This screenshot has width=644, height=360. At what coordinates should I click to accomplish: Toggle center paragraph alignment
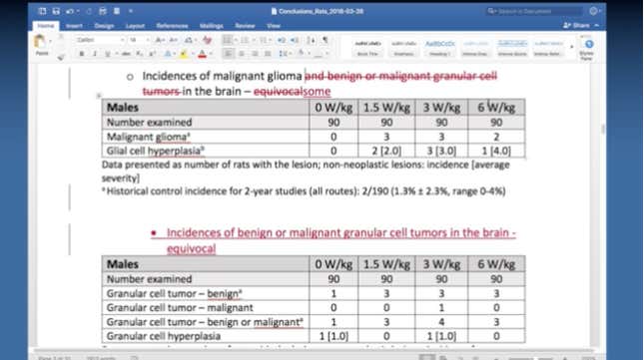(242, 54)
